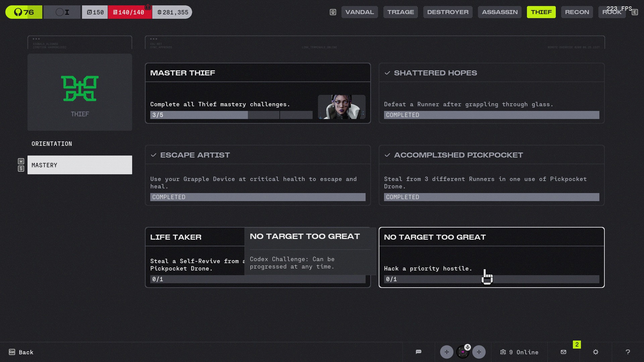
Task: Switch to the Vandal tab
Action: [360, 12]
